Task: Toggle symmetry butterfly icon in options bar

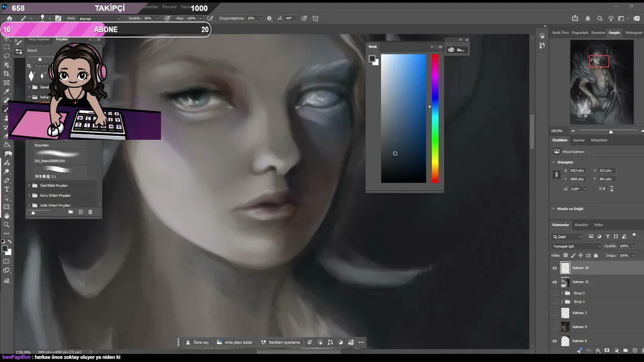Action: click(315, 19)
